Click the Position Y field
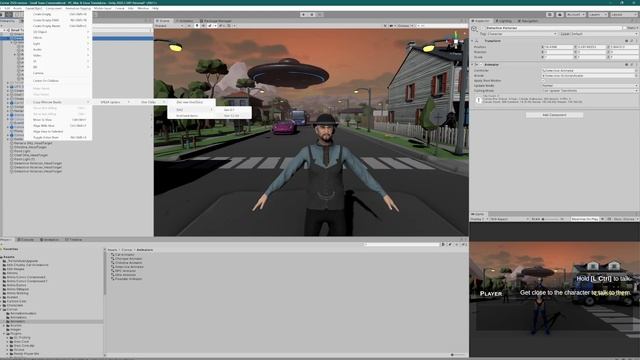 [x=591, y=47]
